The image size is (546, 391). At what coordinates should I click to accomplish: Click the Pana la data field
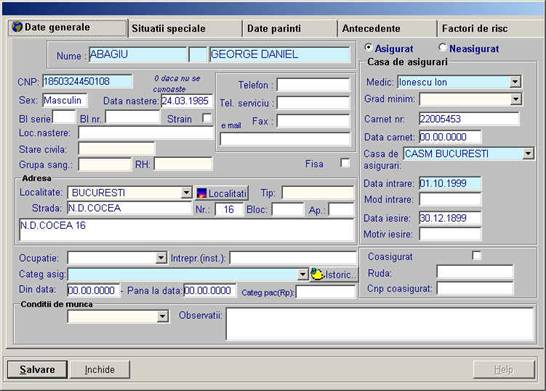(x=209, y=290)
